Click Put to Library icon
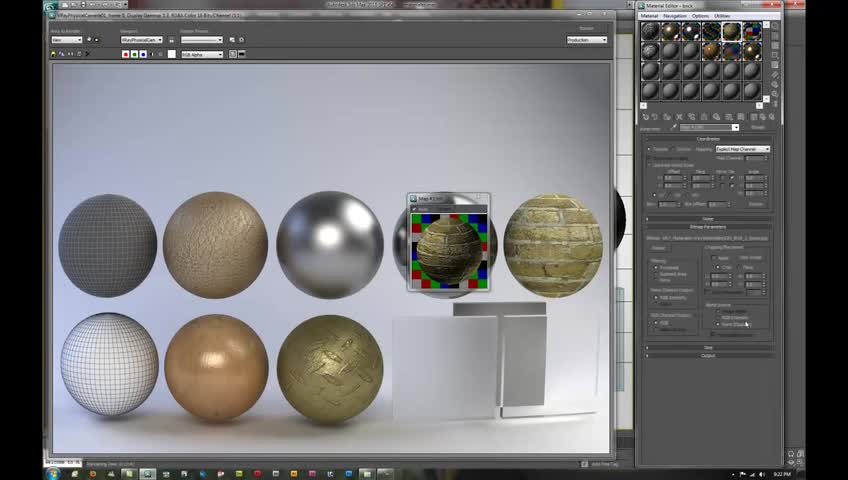 [717, 117]
